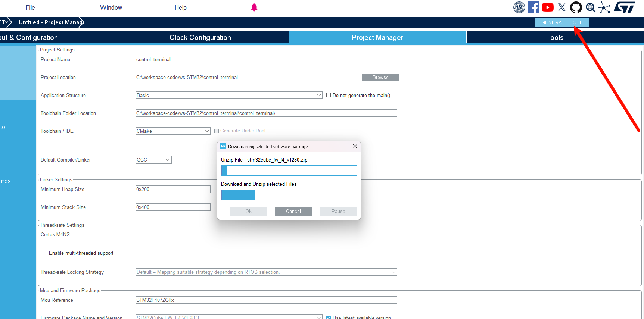644x319 pixels.
Task: Click the GENERATE CODE button
Action: click(x=562, y=22)
